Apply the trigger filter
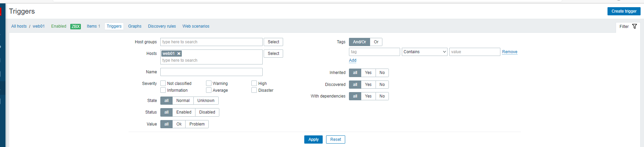Screen dimensions: 644x147 [x=313, y=139]
